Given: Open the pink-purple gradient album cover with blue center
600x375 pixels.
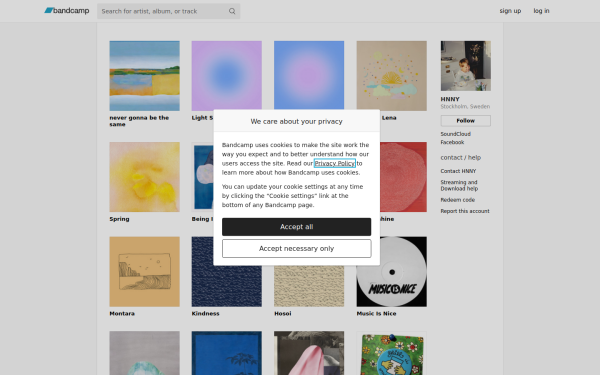Looking at the screenshot, I should [227, 75].
